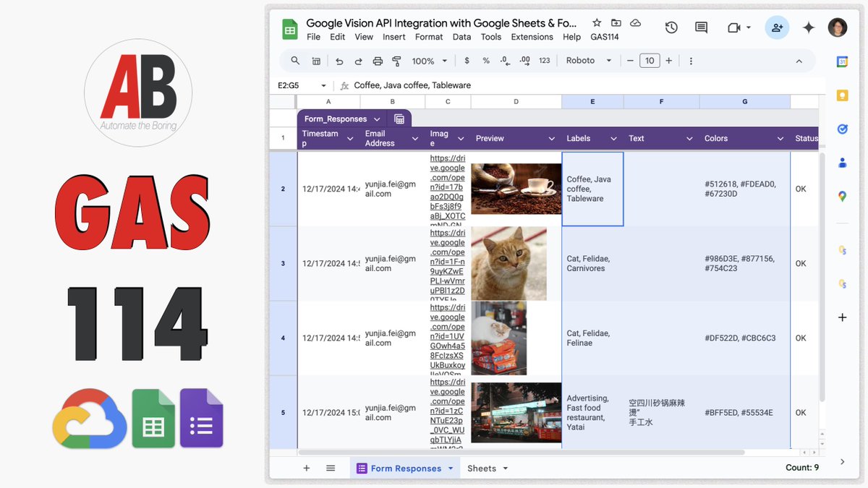Undo the last action
868x488 pixels.
(339, 61)
